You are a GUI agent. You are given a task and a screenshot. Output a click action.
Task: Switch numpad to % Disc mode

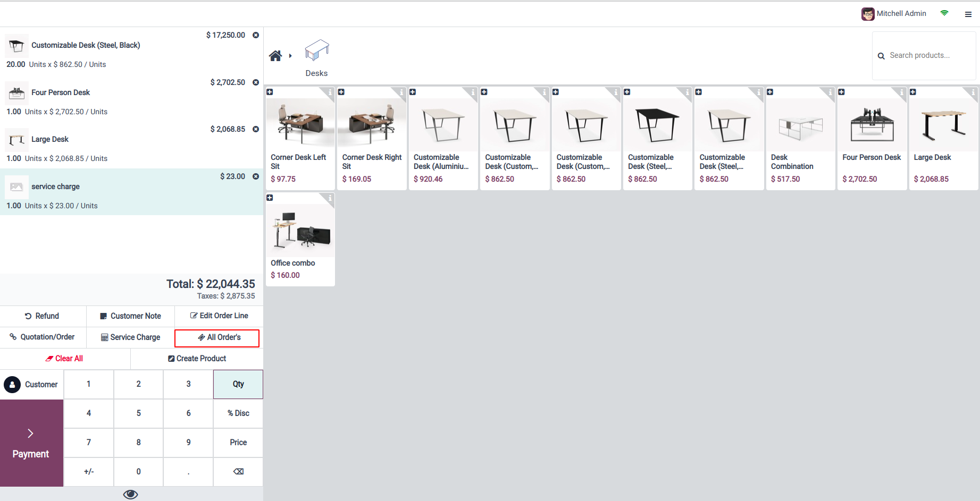[238, 413]
